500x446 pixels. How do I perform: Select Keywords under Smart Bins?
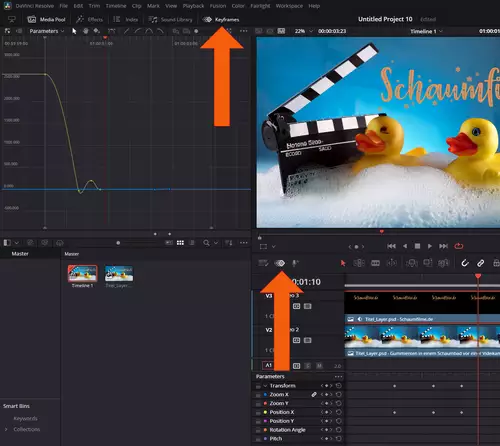coord(26,418)
